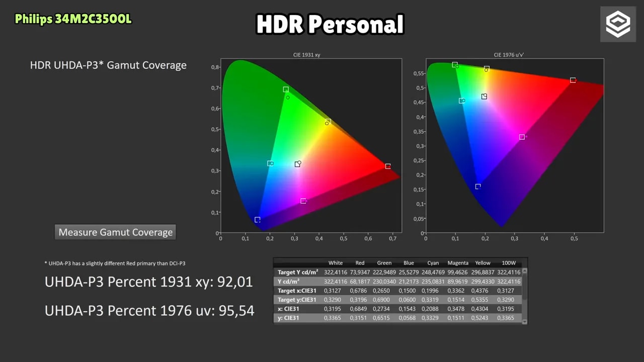Select the yellow target square in CIE 1931 chart

pos(328,122)
